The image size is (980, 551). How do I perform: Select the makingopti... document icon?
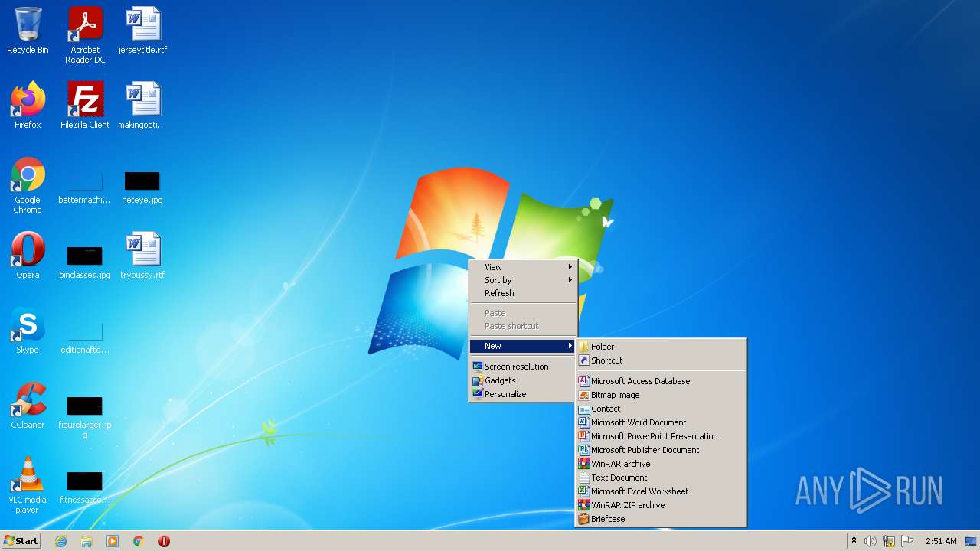point(142,106)
